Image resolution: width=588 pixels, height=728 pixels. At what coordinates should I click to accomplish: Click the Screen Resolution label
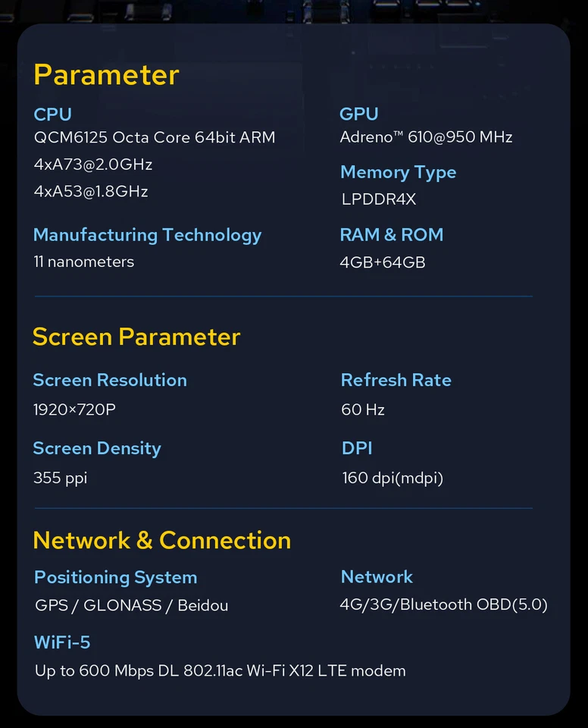(110, 380)
